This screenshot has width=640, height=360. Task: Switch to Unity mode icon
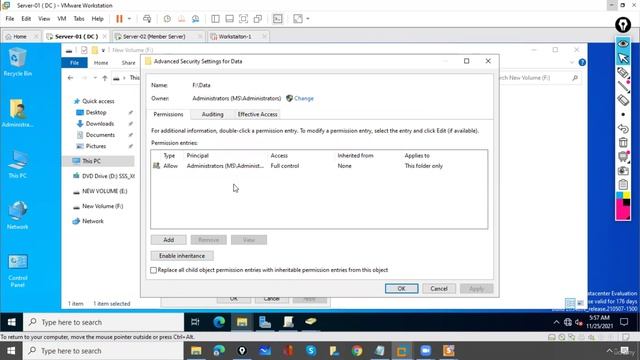pos(258,19)
